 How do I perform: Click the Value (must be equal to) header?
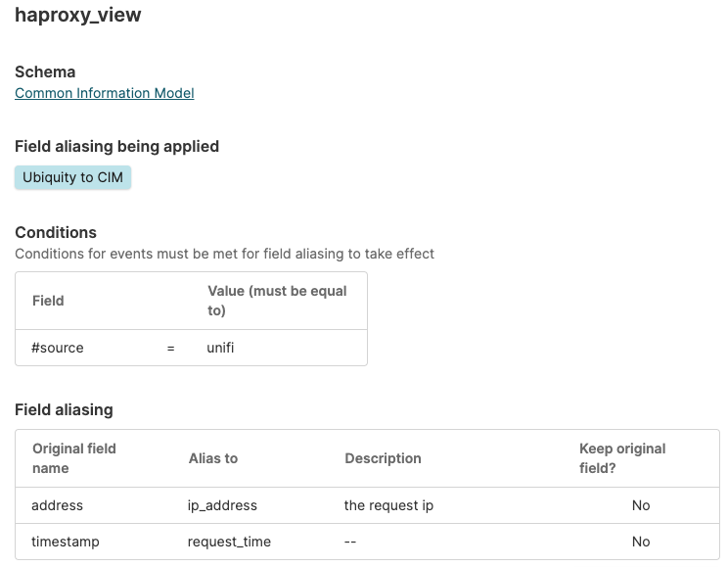pyautogui.click(x=277, y=301)
